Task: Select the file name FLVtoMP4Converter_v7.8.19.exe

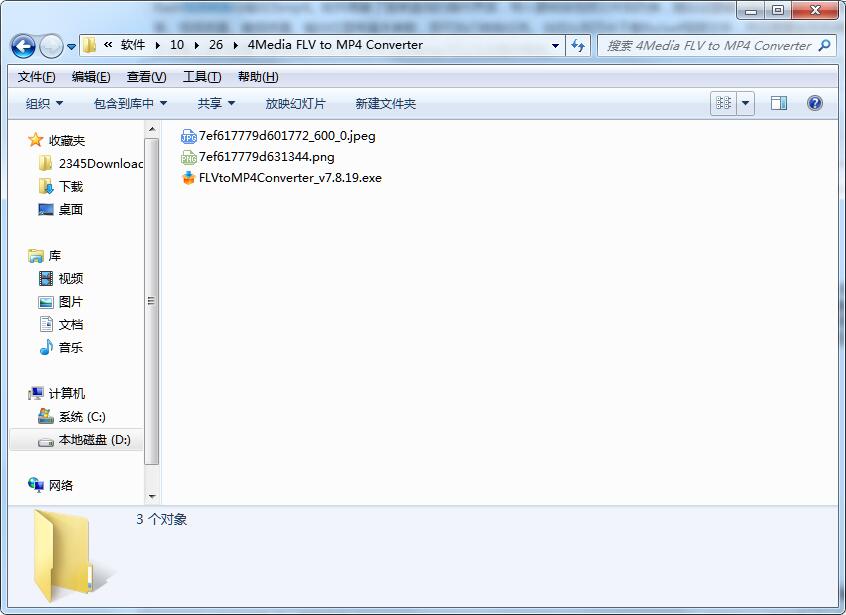Action: click(x=290, y=178)
